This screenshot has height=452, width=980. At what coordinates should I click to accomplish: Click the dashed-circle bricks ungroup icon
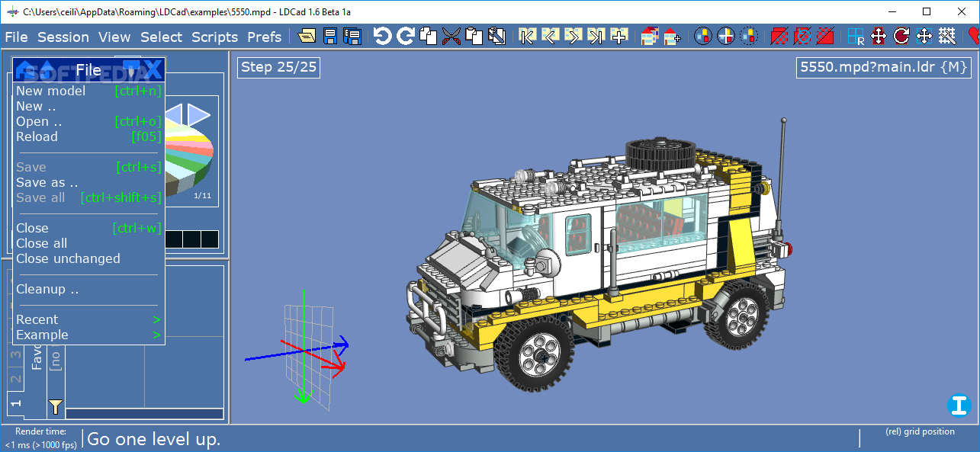[749, 36]
